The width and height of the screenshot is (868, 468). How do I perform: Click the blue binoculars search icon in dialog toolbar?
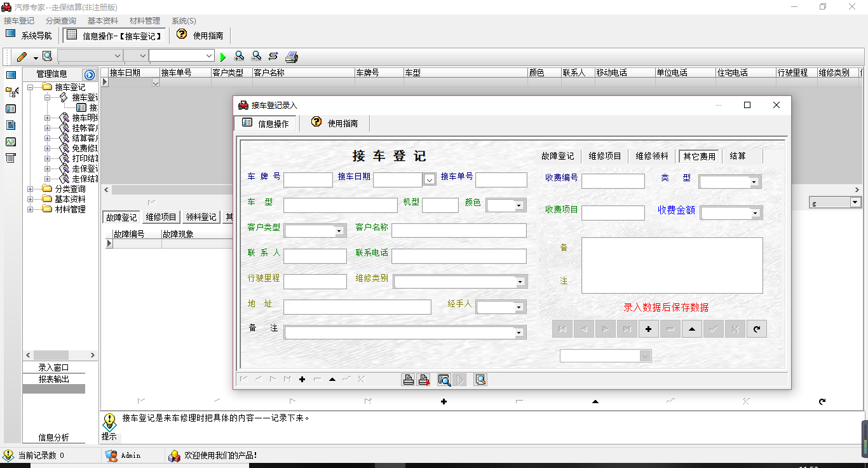(444, 380)
